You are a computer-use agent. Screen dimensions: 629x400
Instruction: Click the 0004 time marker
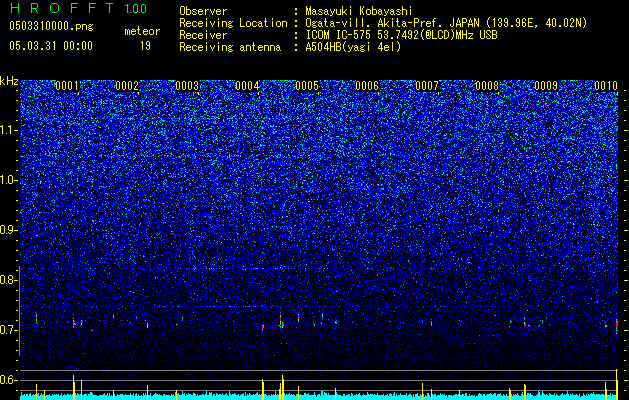click(247, 86)
